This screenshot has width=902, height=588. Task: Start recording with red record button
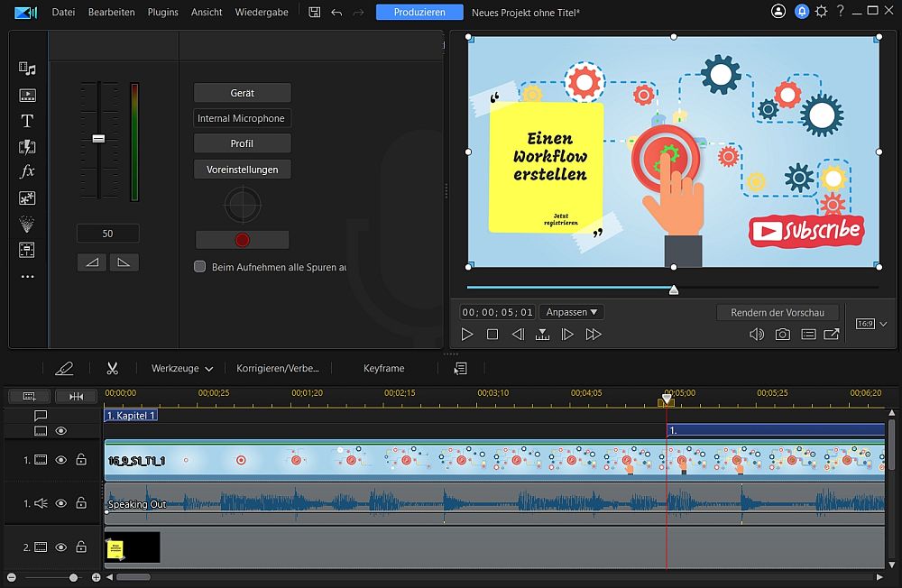(x=242, y=239)
